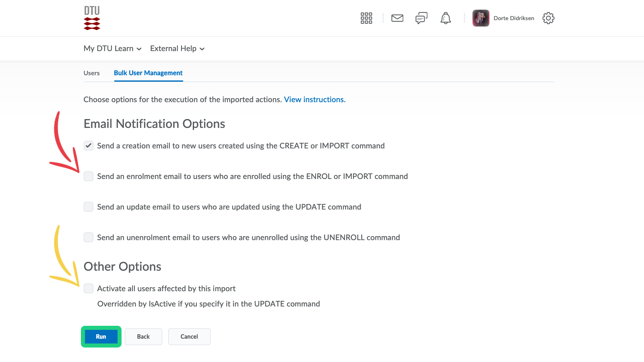Click Dorte Didriksen's profile picture
Screen dimensions: 644x362
(481, 18)
